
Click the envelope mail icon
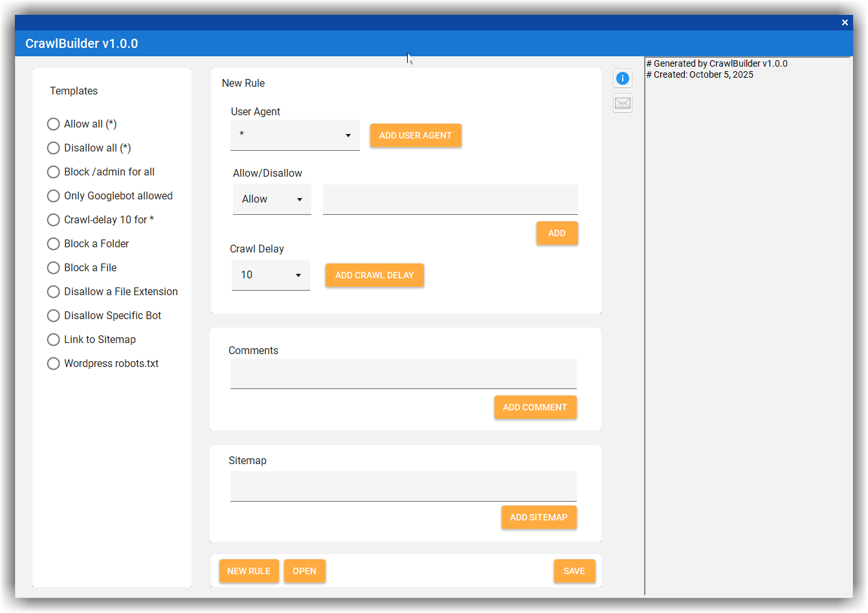point(622,103)
